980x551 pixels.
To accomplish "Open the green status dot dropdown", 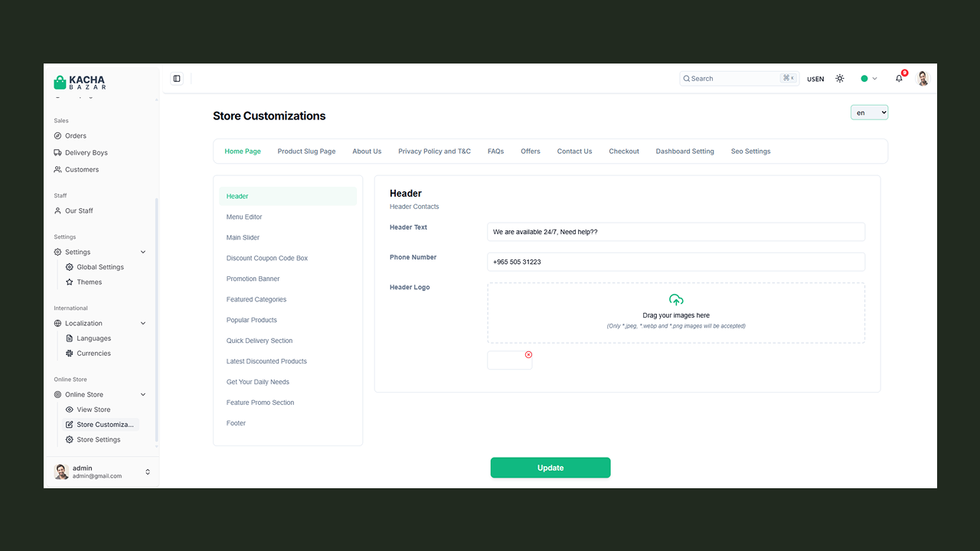I will pyautogui.click(x=869, y=79).
